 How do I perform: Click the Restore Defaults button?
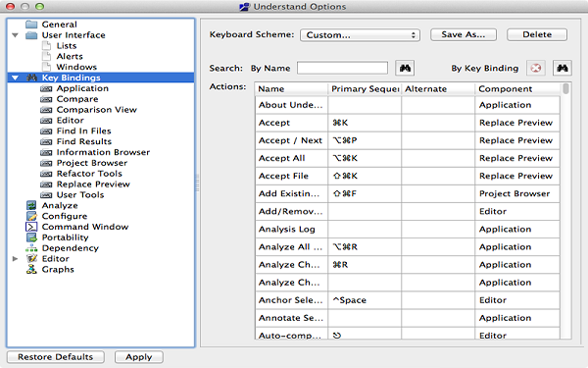pos(56,357)
